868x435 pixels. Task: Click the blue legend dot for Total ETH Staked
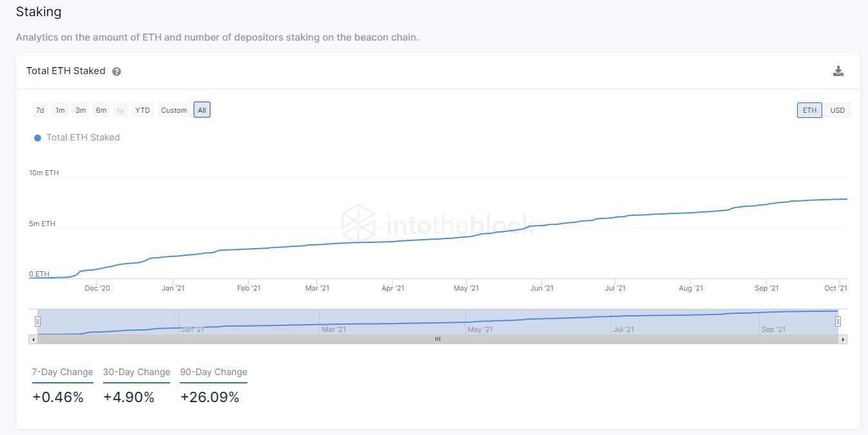[x=37, y=137]
